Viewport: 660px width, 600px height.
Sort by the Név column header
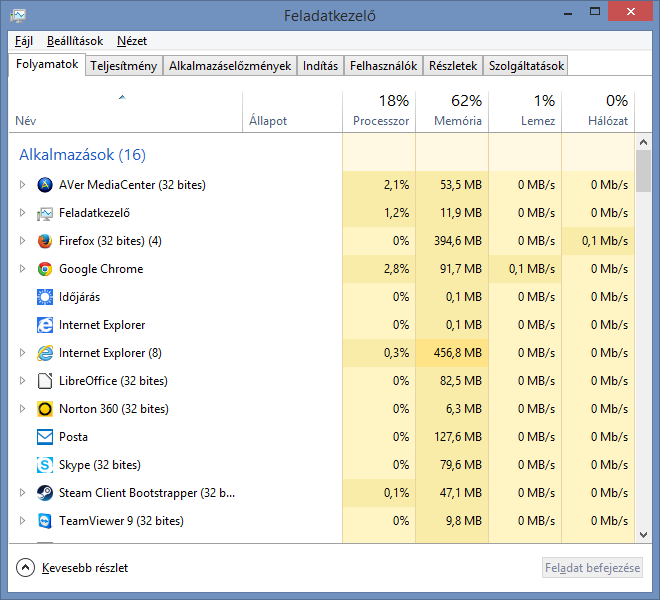click(125, 112)
